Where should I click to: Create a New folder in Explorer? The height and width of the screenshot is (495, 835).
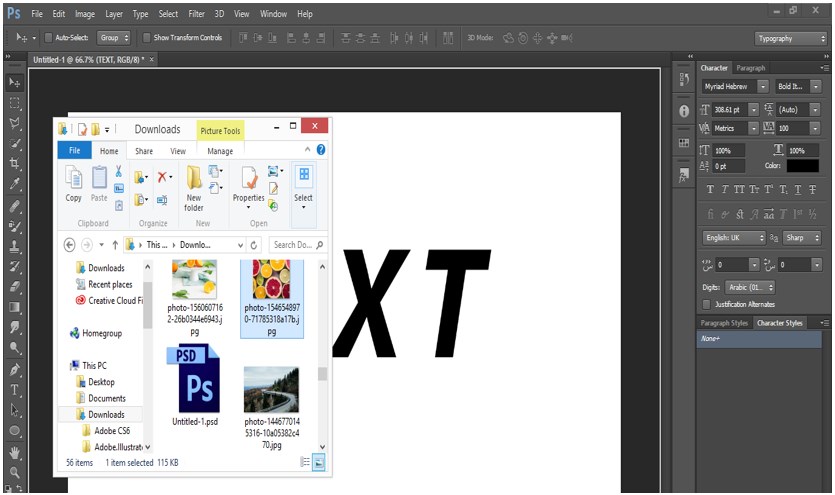tap(194, 188)
